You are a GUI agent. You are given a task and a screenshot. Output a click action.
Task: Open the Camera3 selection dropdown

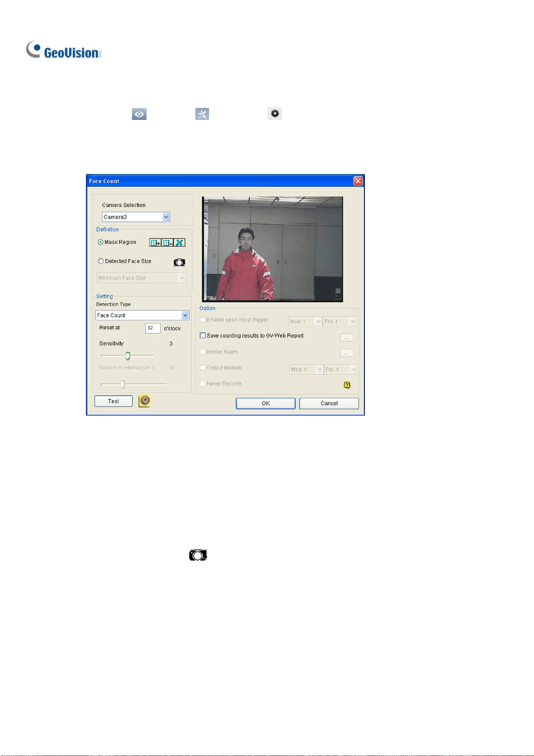(x=136, y=217)
